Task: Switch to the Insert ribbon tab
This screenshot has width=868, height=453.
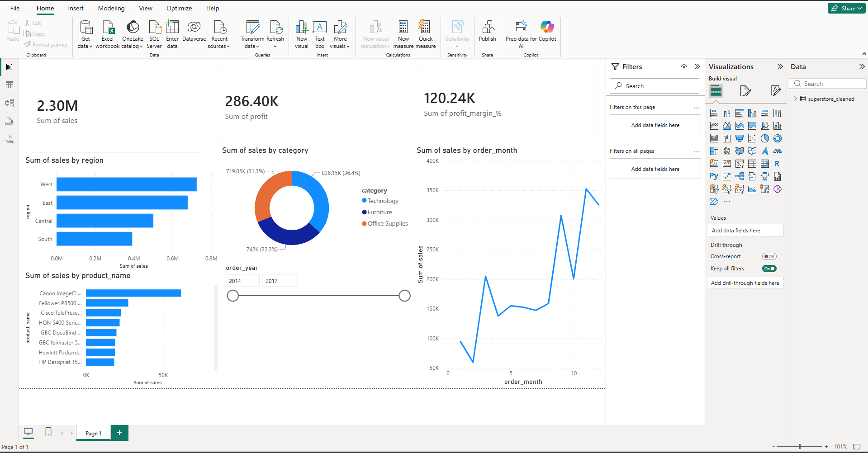Action: point(76,8)
